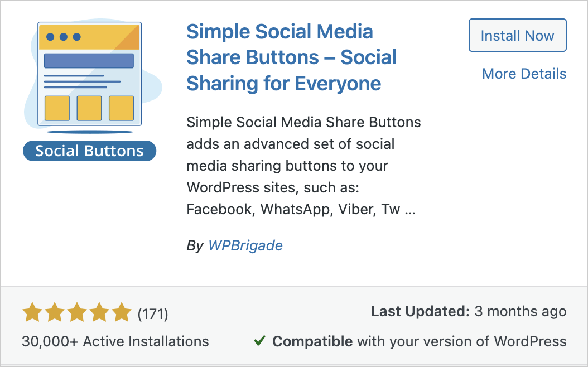Open the More Details link

coord(524,74)
